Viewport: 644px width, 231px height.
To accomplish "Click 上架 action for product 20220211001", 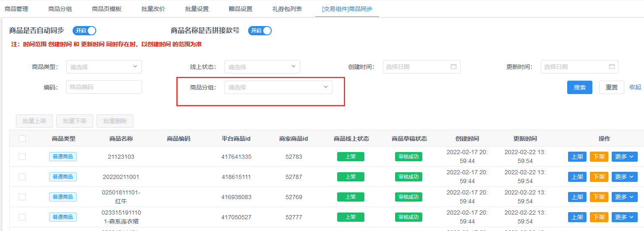I will tap(577, 177).
